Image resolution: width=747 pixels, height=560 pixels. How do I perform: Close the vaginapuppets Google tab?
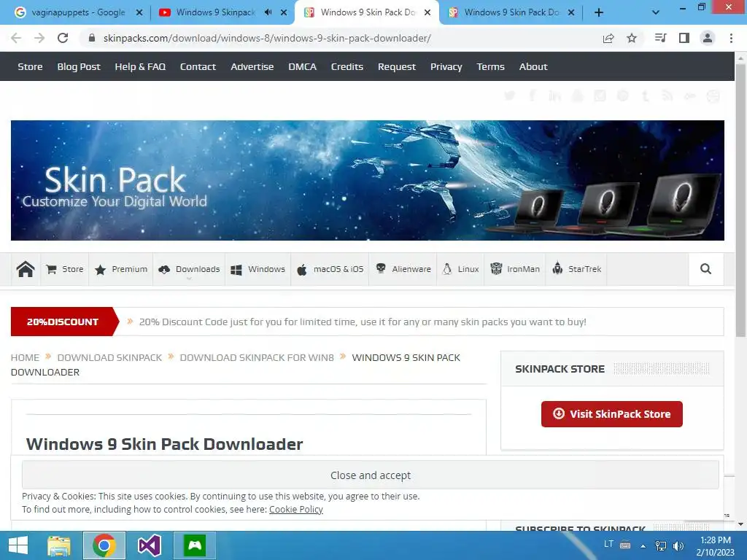click(139, 12)
